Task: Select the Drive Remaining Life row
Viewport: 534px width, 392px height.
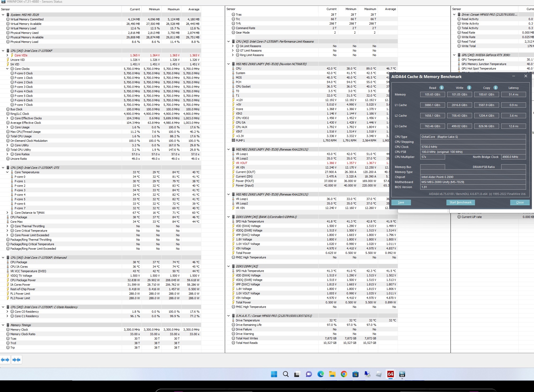Action: (x=311, y=325)
